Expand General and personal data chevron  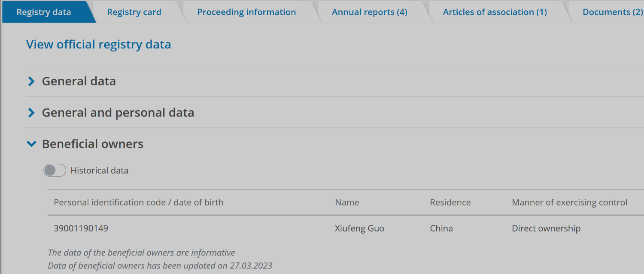[x=31, y=113]
